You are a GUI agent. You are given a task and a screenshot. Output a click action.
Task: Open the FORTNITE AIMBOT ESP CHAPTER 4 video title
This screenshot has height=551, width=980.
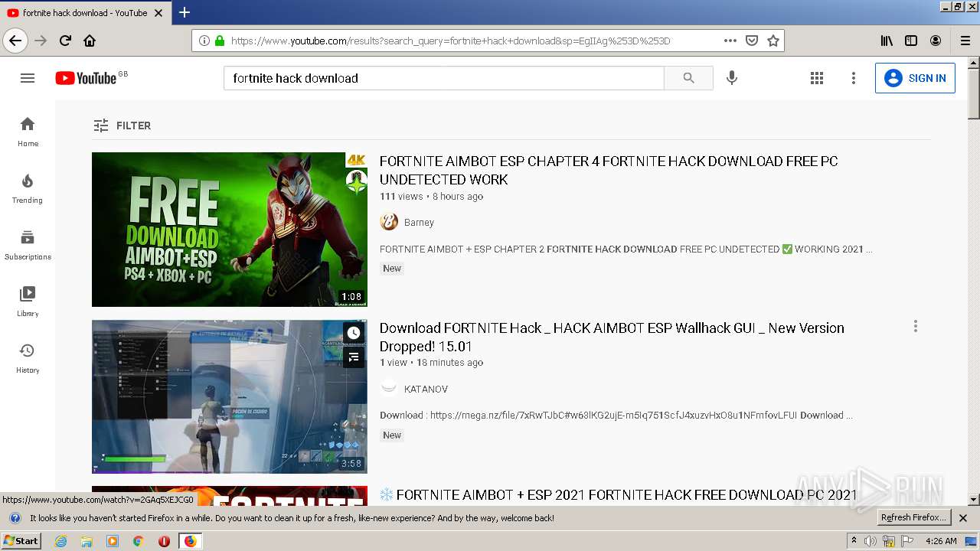click(x=609, y=171)
